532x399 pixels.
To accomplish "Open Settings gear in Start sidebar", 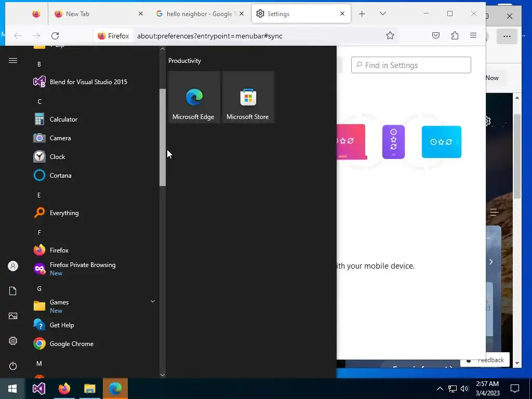I will pyautogui.click(x=13, y=341).
